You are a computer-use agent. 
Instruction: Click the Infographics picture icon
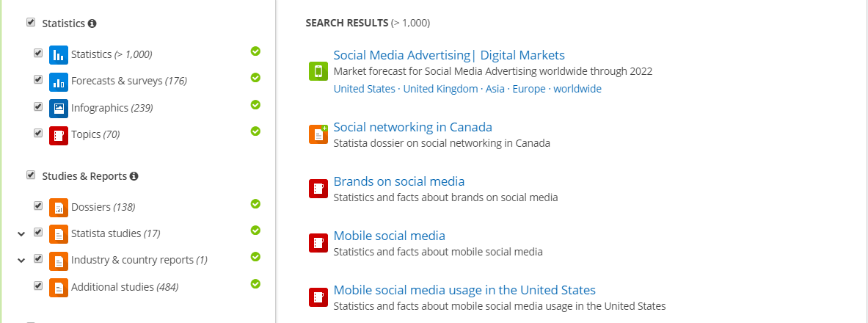pos(59,108)
